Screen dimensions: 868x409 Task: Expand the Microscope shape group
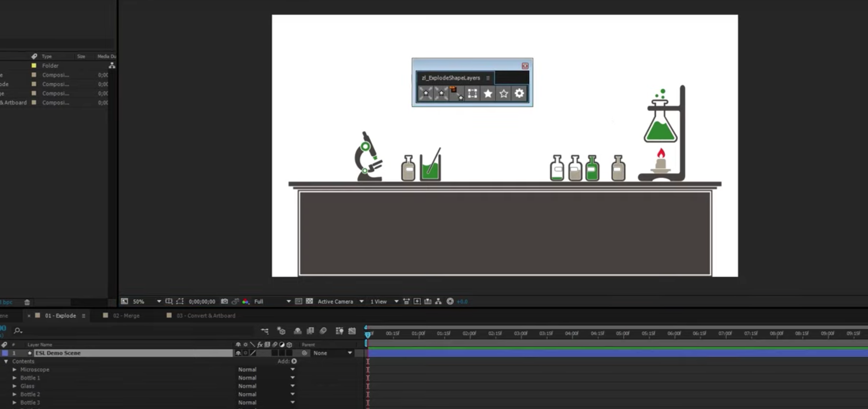click(15, 370)
